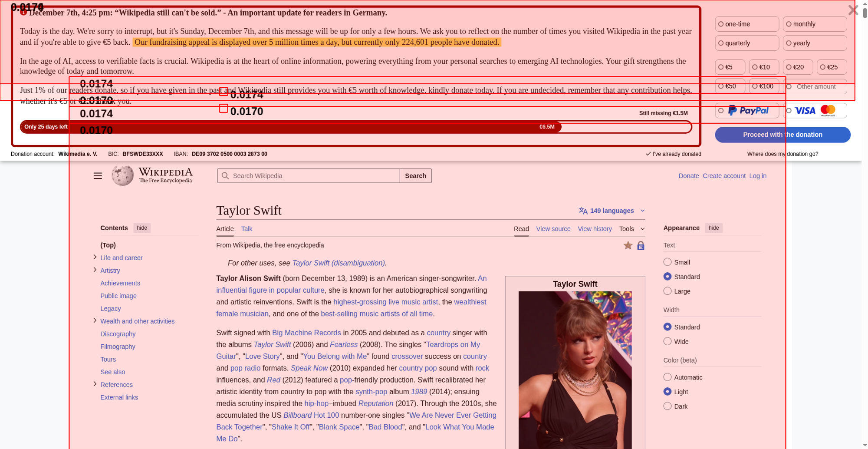Select PayPal payment logo option

tap(747, 111)
